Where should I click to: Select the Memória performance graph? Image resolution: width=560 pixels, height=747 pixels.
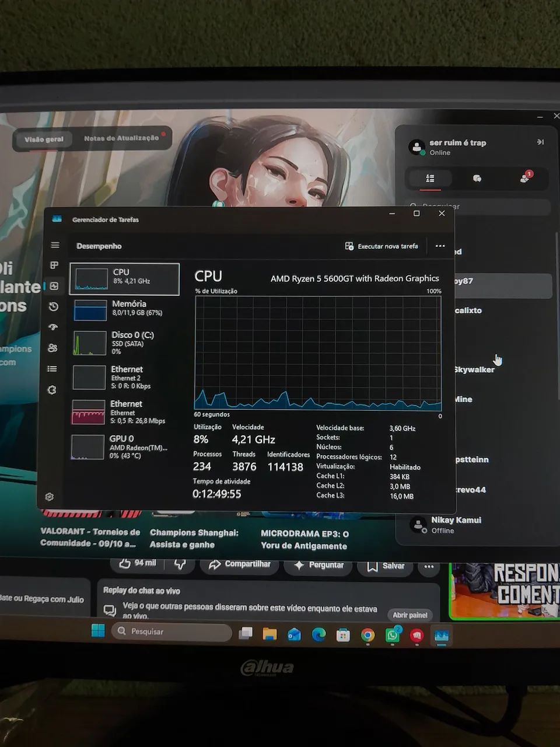click(x=124, y=309)
